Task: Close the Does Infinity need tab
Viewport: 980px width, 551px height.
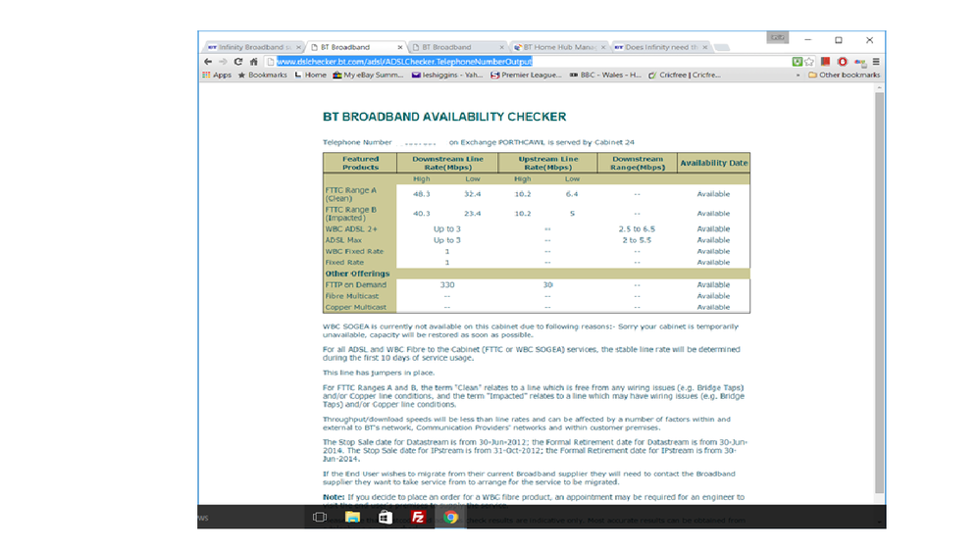Action: (x=704, y=47)
